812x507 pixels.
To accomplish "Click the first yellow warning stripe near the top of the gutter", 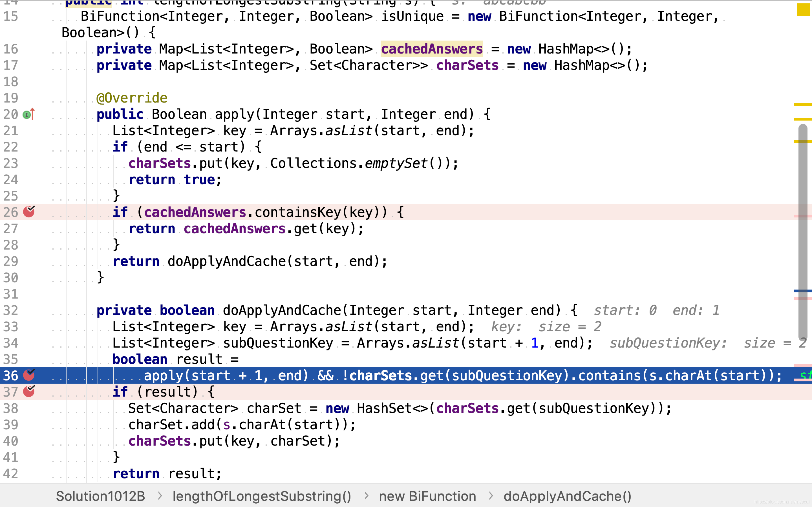I will click(803, 104).
